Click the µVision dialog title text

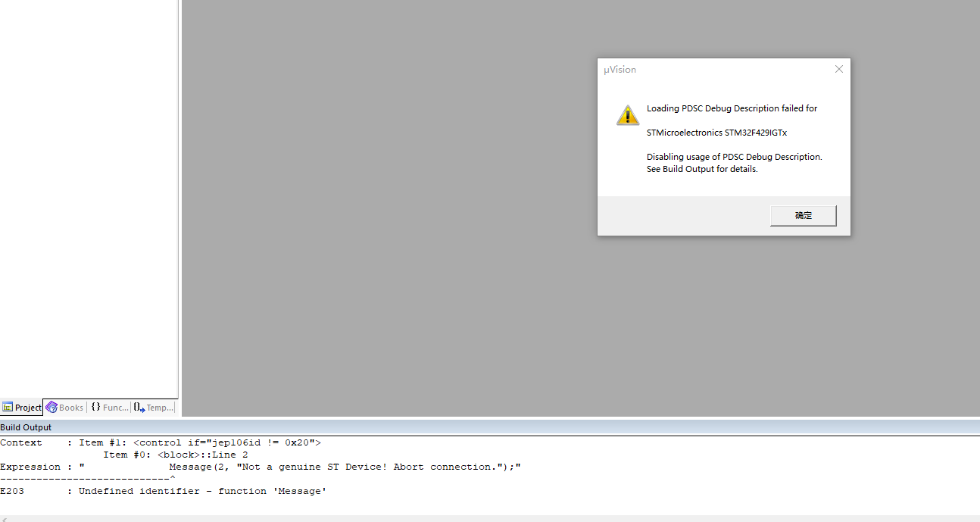pos(620,70)
